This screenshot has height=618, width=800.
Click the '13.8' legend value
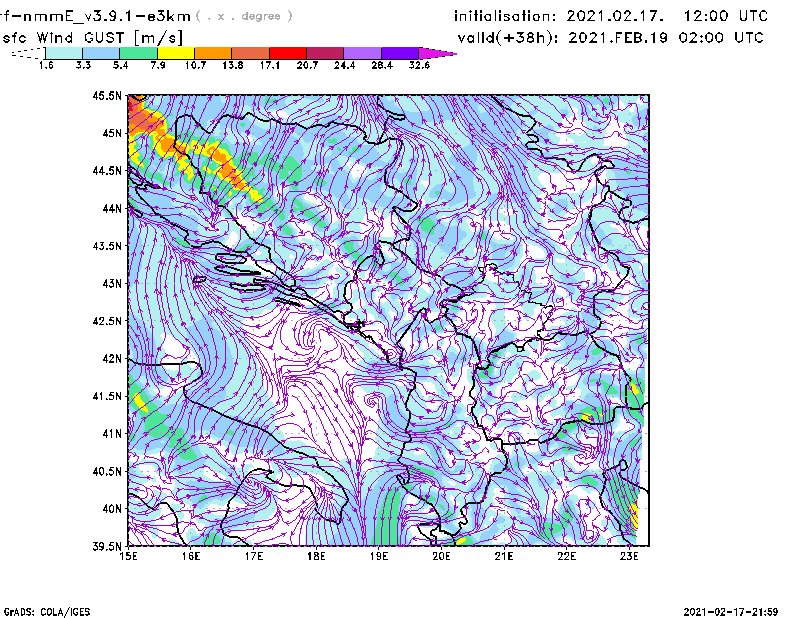pyautogui.click(x=233, y=65)
